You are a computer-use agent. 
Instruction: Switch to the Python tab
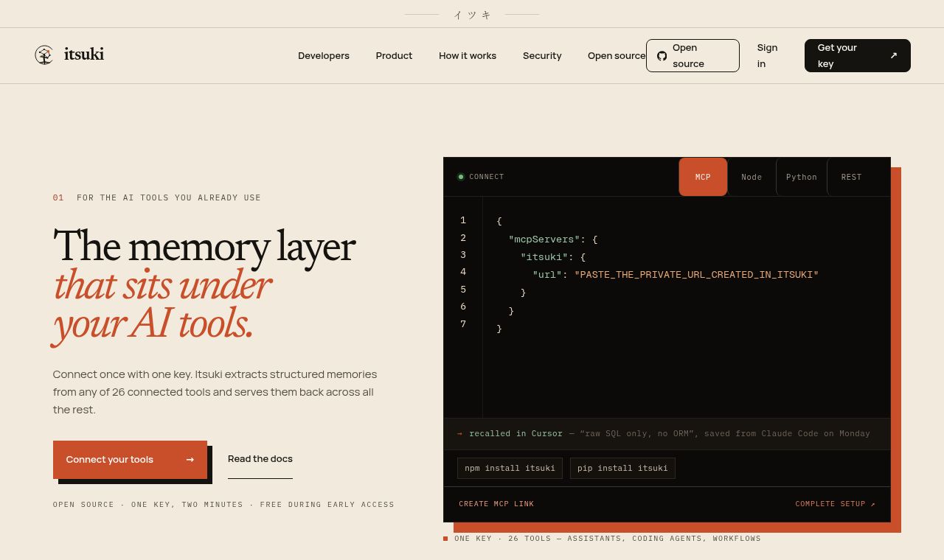802,177
